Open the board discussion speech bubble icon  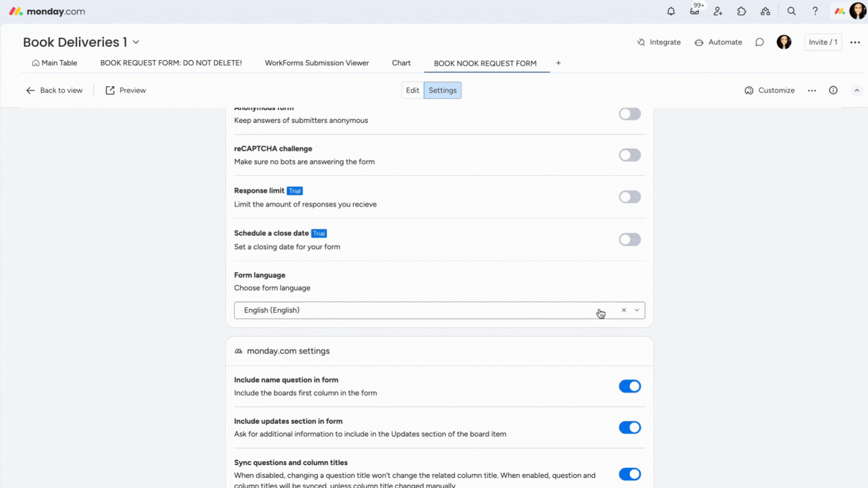[x=759, y=42]
